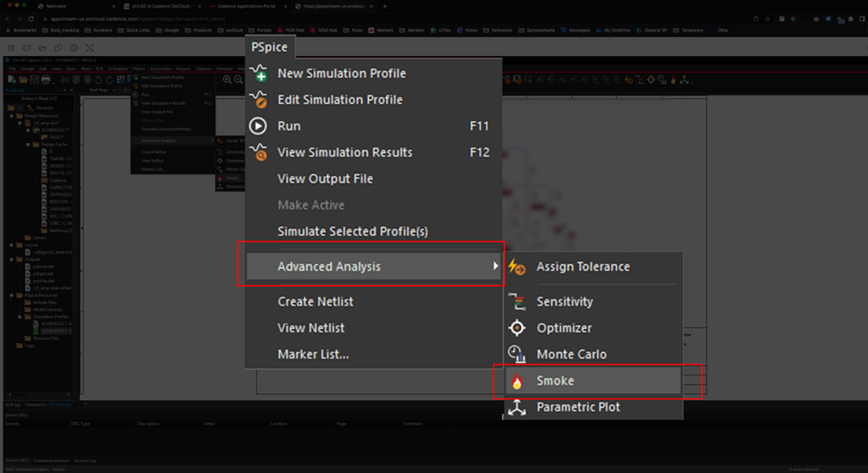
Task: Click the Optimizer crosshair icon in submenu
Action: 517,328
